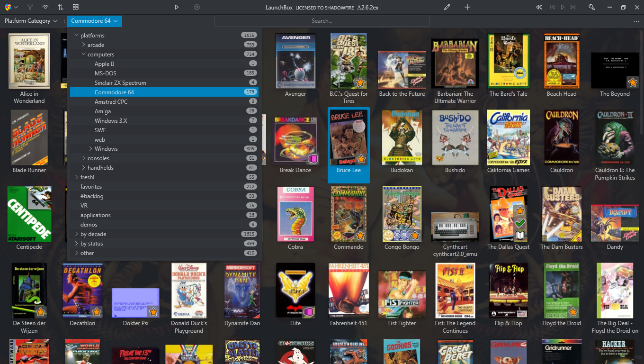
Task: Expand the consoles tree node
Action: point(83,158)
